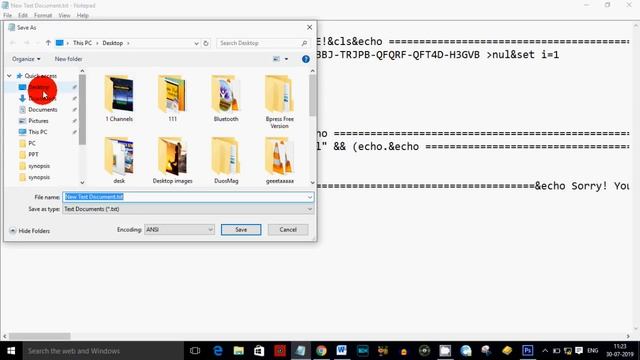Open the Encoding ANSI dropdown
Viewport: 640px width, 360px height.
tap(180, 230)
